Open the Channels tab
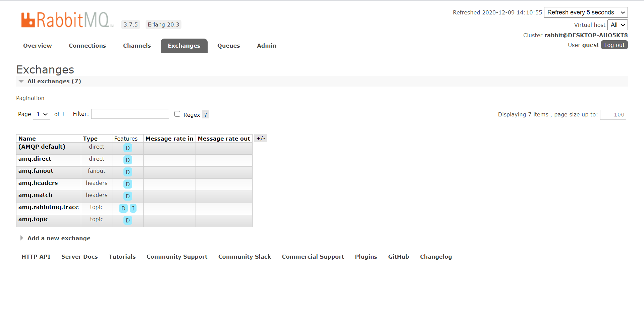Viewport: 644px width, 311px height. click(137, 46)
